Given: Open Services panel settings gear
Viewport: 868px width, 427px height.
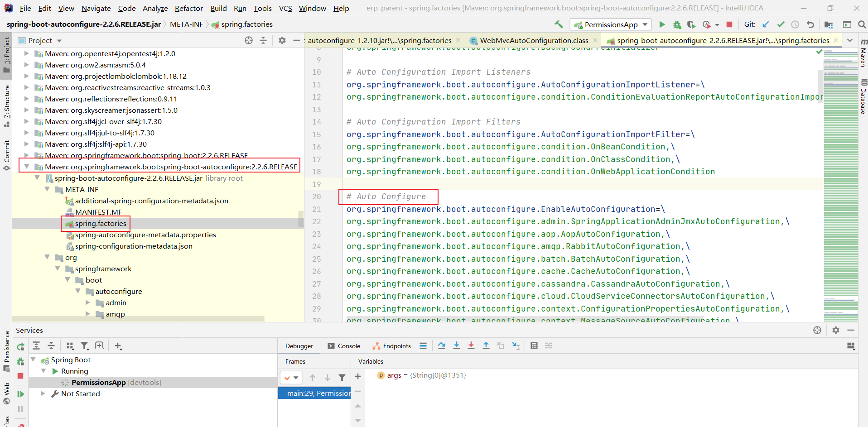Looking at the screenshot, I should (x=836, y=330).
